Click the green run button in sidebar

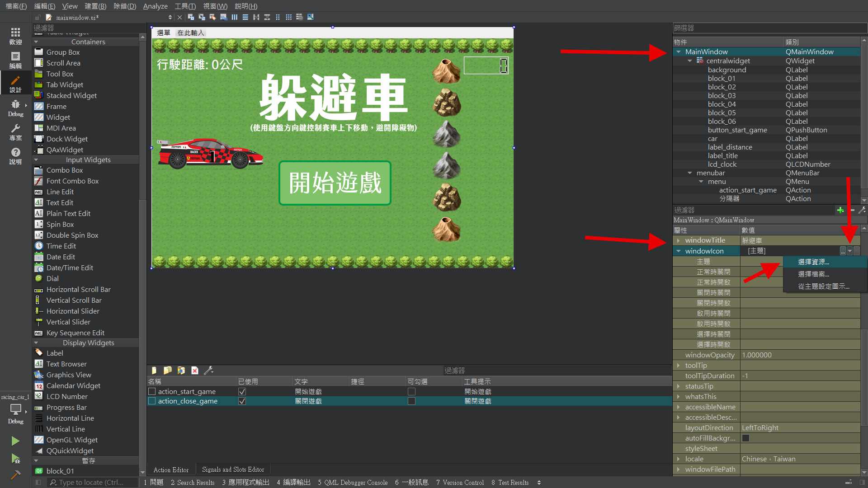coord(15,441)
